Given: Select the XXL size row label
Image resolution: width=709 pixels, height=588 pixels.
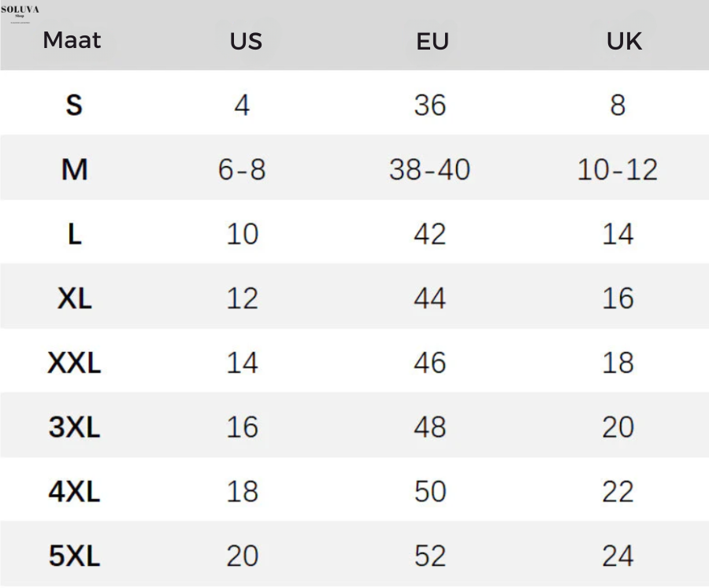Looking at the screenshot, I should click(x=74, y=363).
